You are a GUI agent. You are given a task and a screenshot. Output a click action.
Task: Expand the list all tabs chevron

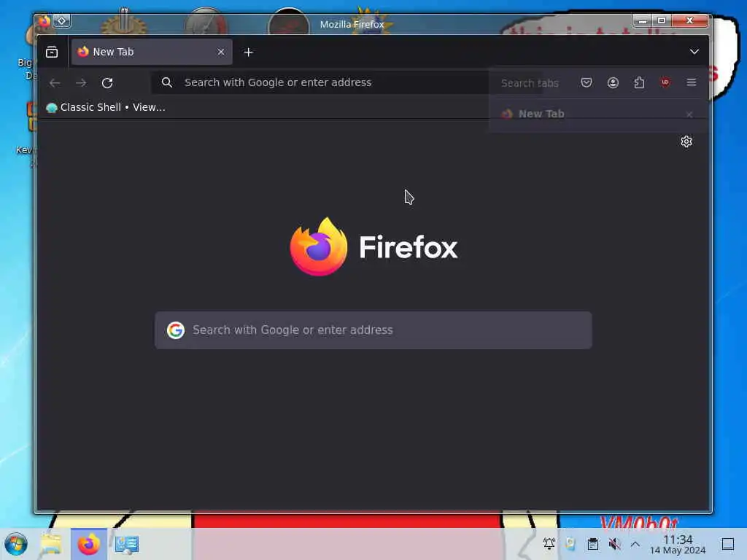694,52
